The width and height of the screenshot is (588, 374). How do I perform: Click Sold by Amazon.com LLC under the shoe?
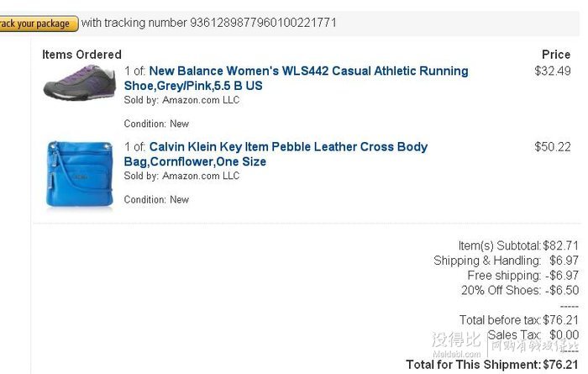pyautogui.click(x=181, y=100)
